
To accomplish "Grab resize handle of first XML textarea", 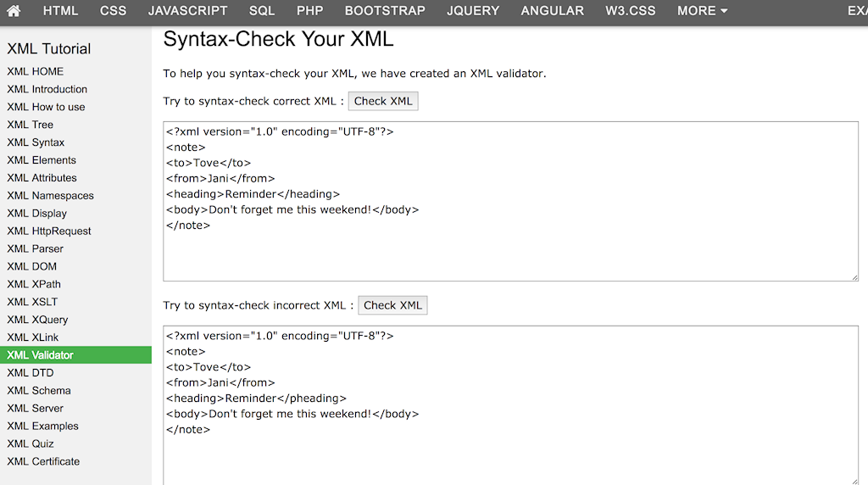I will (x=854, y=276).
